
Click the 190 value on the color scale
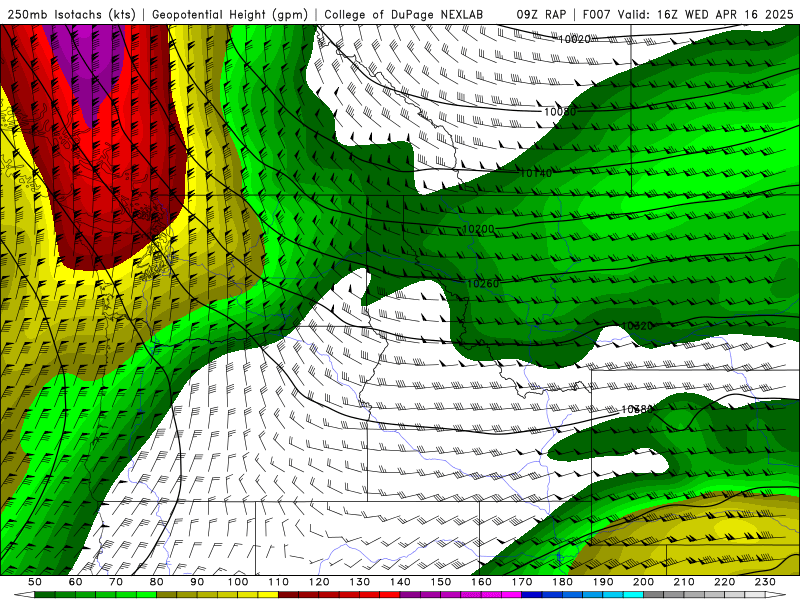[603, 582]
